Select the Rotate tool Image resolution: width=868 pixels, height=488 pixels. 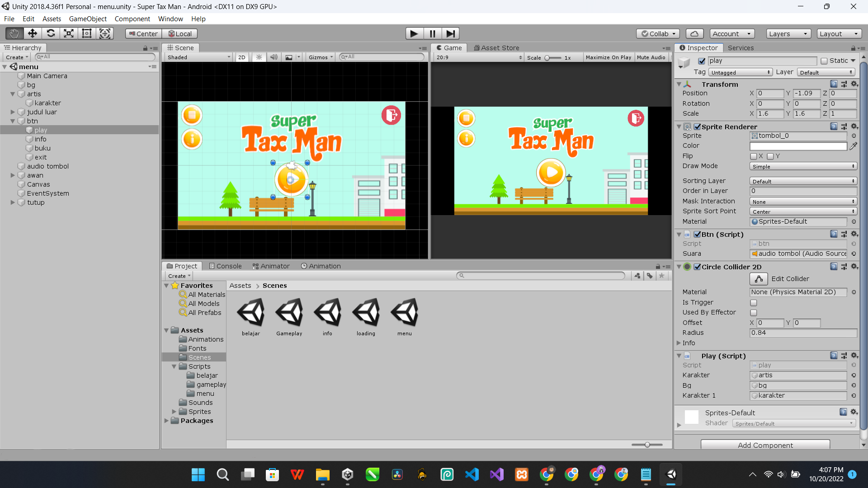click(51, 33)
